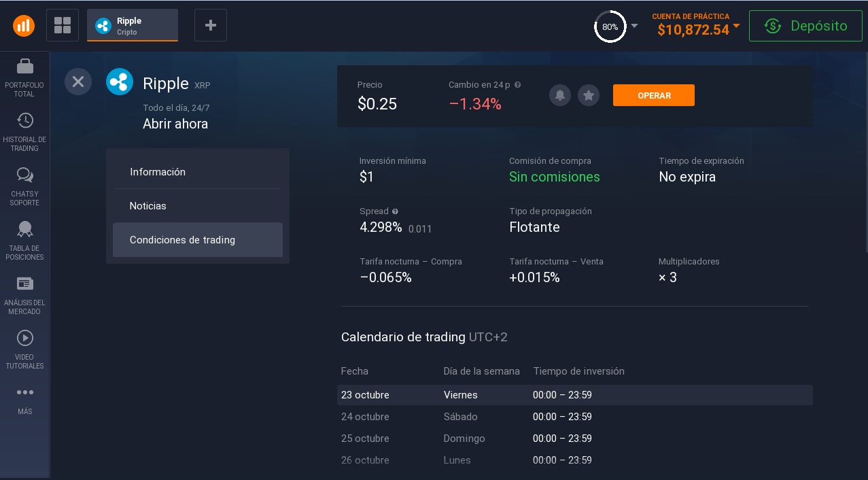Open the chart grid layout icon
This screenshot has height=480, width=868.
pyautogui.click(x=63, y=25)
